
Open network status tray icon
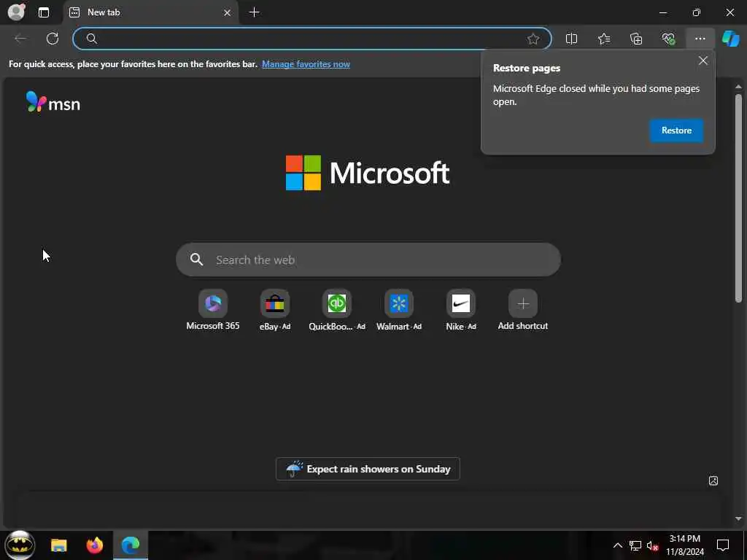coord(635,545)
